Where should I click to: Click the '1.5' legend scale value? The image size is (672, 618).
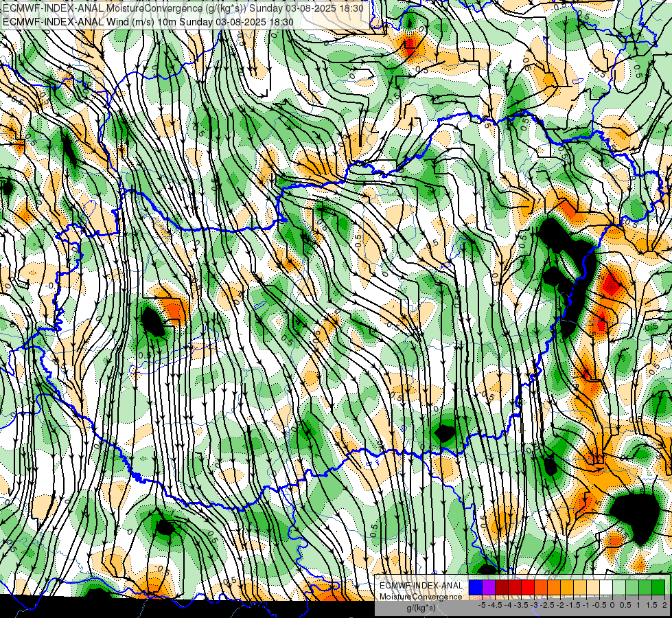[x=651, y=605]
